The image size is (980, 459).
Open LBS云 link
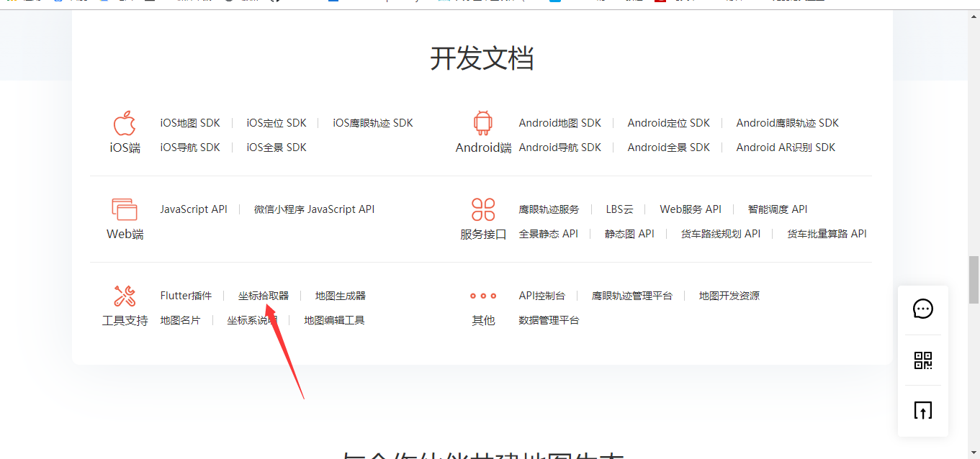620,209
